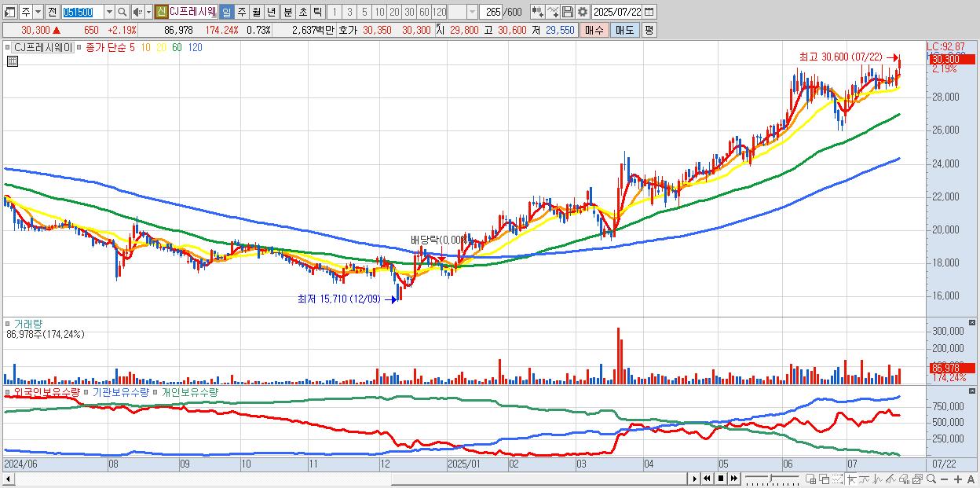Image resolution: width=980 pixels, height=488 pixels.
Task: Click the magnifier zoom icon in bottom bar
Action: (931, 479)
